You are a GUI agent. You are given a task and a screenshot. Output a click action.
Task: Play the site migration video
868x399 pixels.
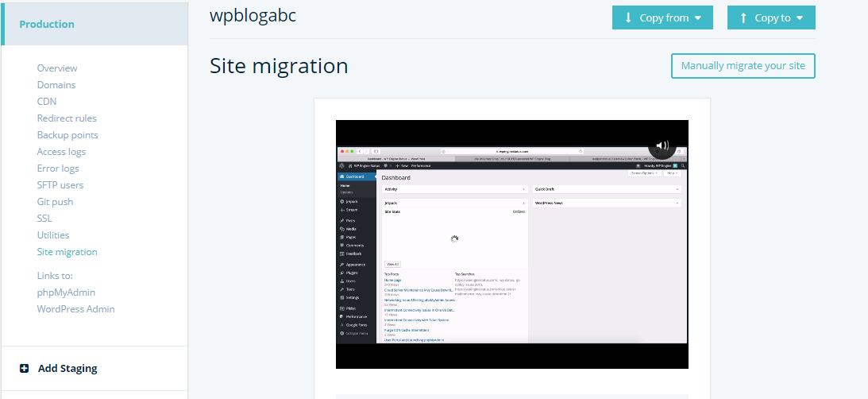tap(512, 244)
